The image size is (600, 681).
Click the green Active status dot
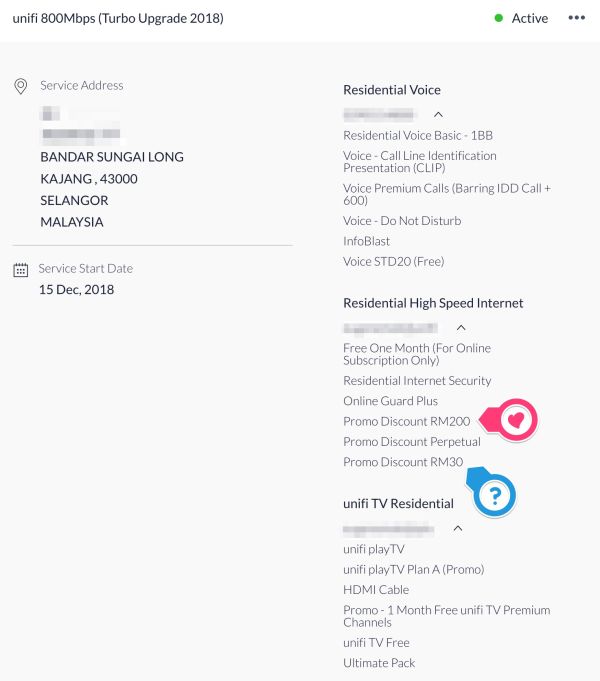498,18
